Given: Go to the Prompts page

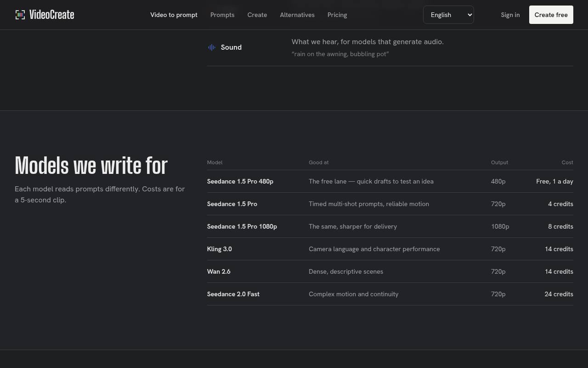Looking at the screenshot, I should pos(222,15).
